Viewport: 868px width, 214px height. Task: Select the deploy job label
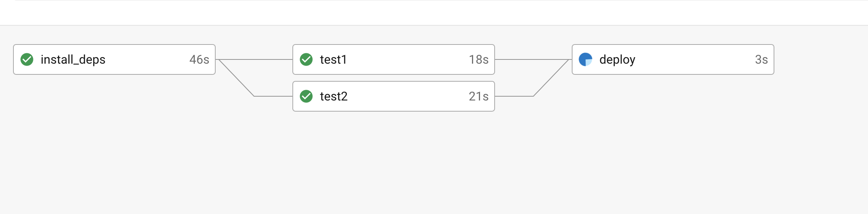tap(617, 59)
